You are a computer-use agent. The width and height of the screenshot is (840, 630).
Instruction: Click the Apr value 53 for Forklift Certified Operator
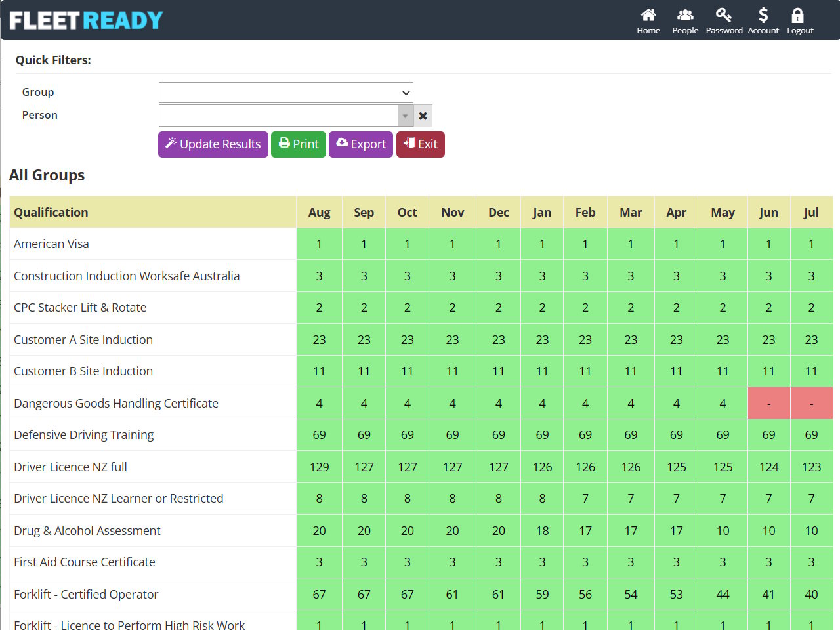pos(677,594)
